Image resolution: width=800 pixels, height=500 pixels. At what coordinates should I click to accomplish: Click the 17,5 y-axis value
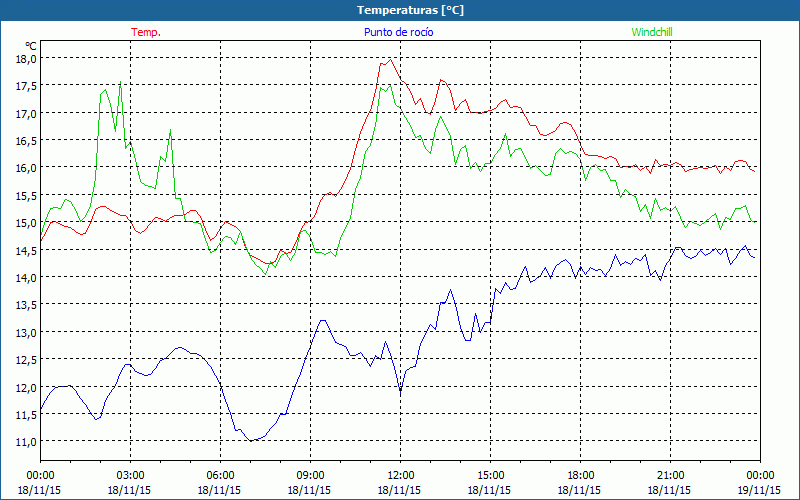click(x=26, y=86)
